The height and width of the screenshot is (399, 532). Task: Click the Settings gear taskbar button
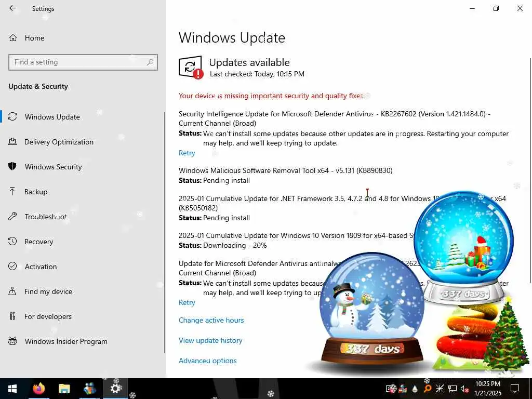[115, 389]
